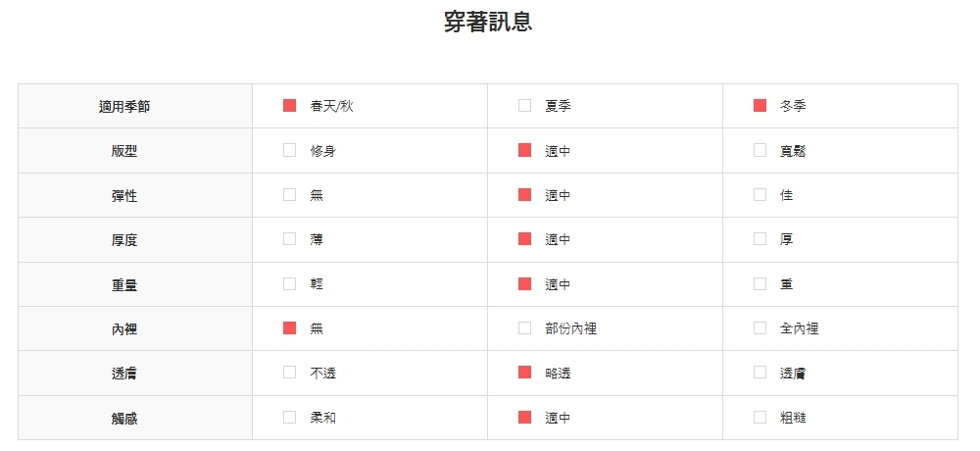Screen dimensions: 980x451
Task: Click the 適用季節 row header
Action: pyautogui.click(x=124, y=106)
